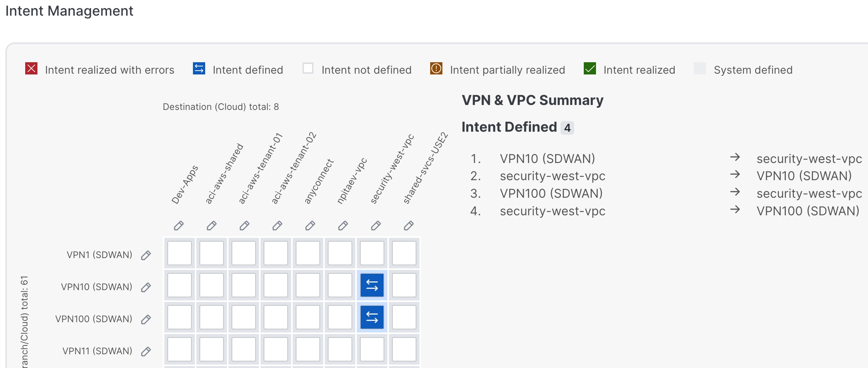Click the Intent partially realized legend icon
The image size is (868, 368).
click(436, 68)
